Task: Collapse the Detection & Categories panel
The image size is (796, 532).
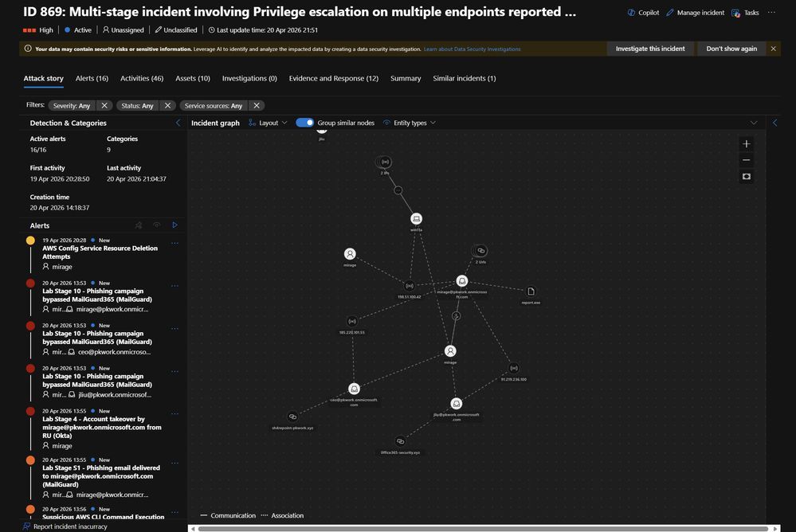Action: [178, 123]
